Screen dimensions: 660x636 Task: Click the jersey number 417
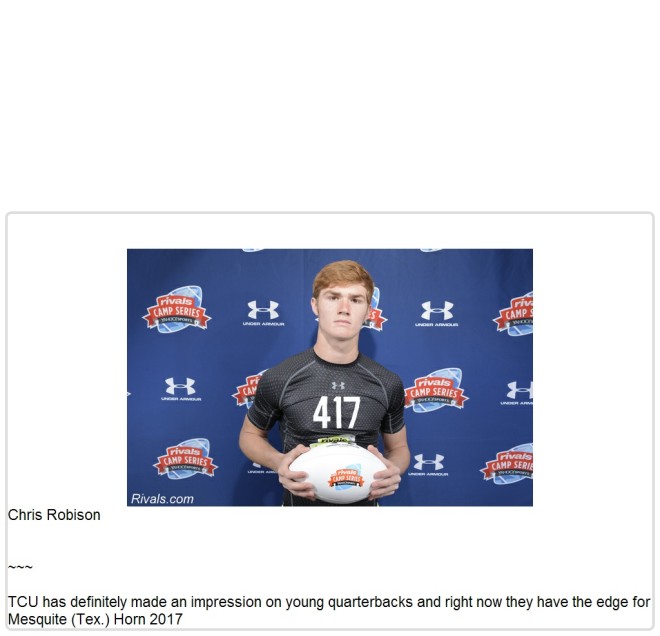pos(336,412)
